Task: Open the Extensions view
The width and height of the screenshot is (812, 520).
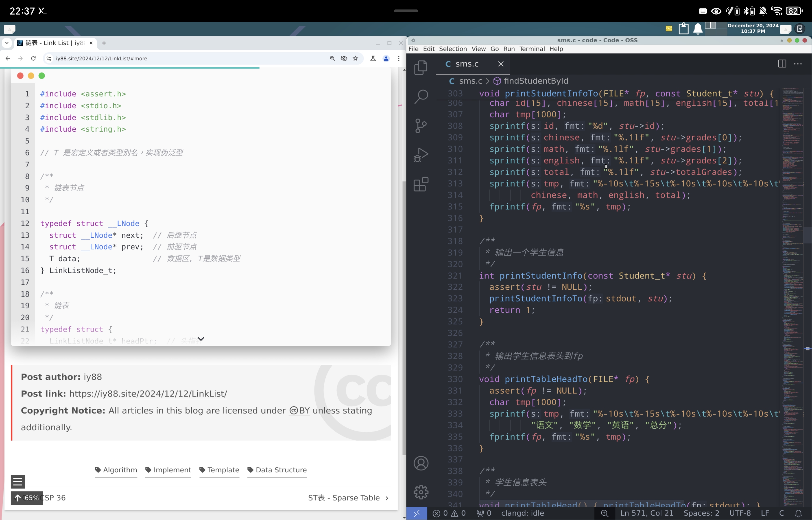Action: pyautogui.click(x=421, y=184)
